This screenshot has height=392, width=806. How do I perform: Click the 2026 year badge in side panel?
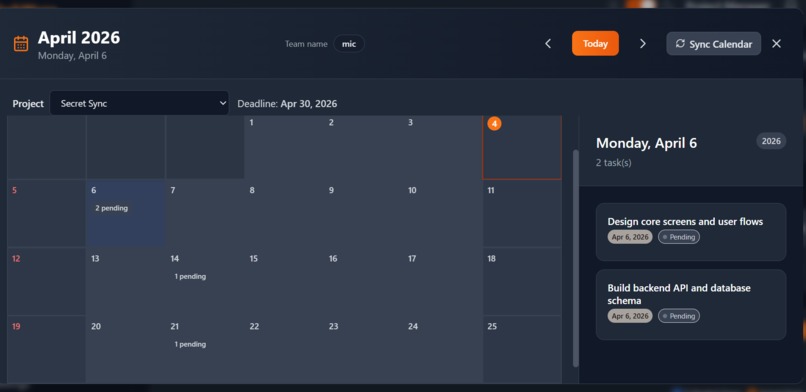click(x=771, y=141)
